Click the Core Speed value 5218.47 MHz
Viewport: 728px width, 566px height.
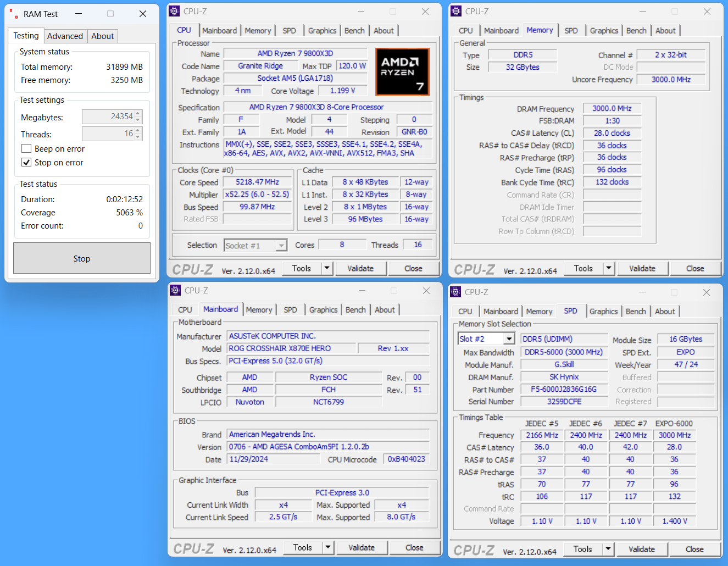click(257, 182)
